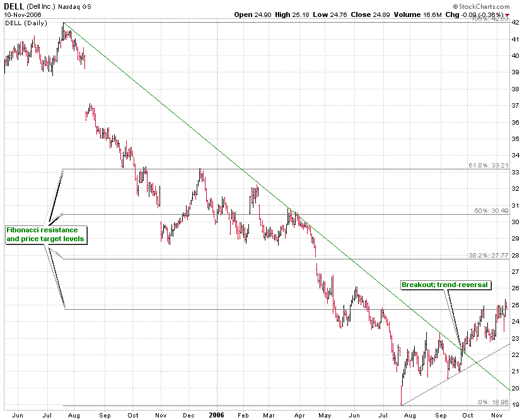522x420 pixels.
Task: Click the 35 price axis label
Action: [515, 139]
